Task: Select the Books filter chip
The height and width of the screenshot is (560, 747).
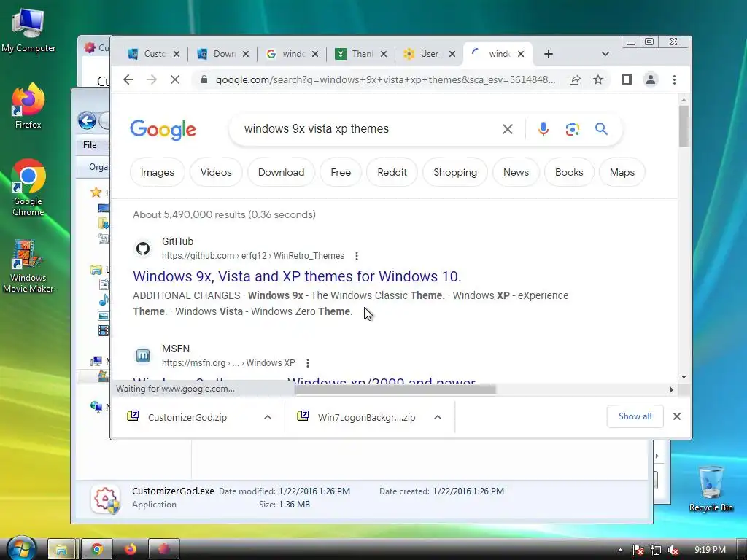Action: pos(569,172)
